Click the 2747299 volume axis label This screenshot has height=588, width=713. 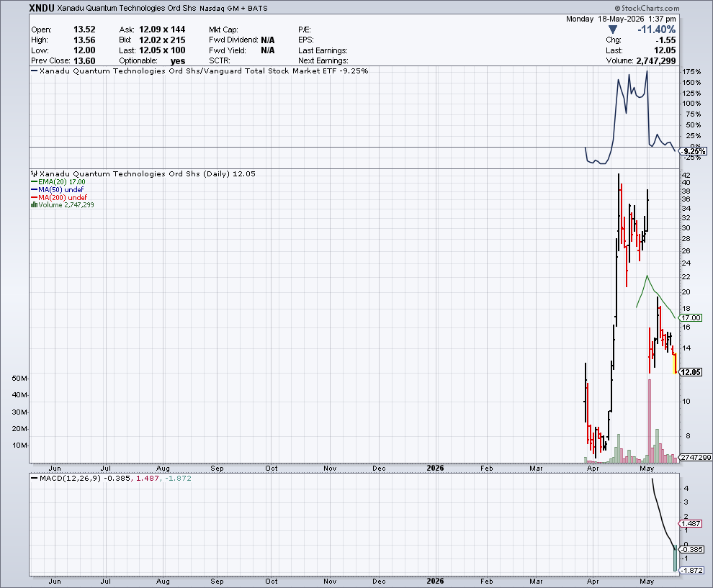(696, 457)
